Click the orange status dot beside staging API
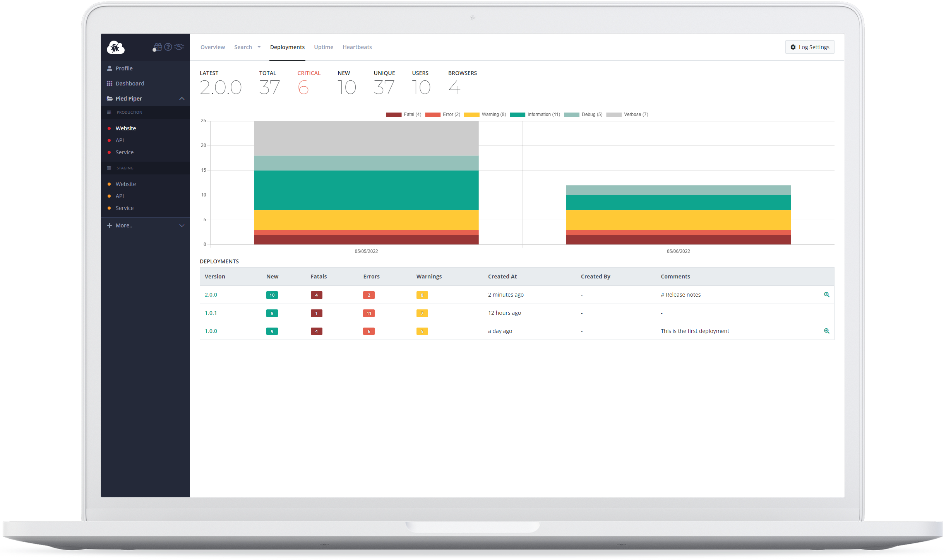The width and height of the screenshot is (946, 560). coord(110,196)
